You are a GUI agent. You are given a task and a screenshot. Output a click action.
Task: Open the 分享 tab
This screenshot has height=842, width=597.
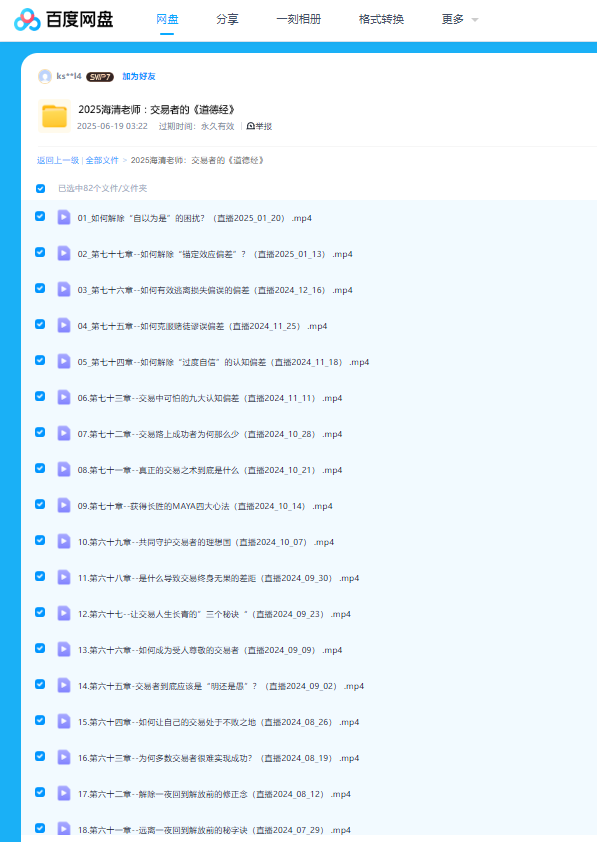[227, 19]
